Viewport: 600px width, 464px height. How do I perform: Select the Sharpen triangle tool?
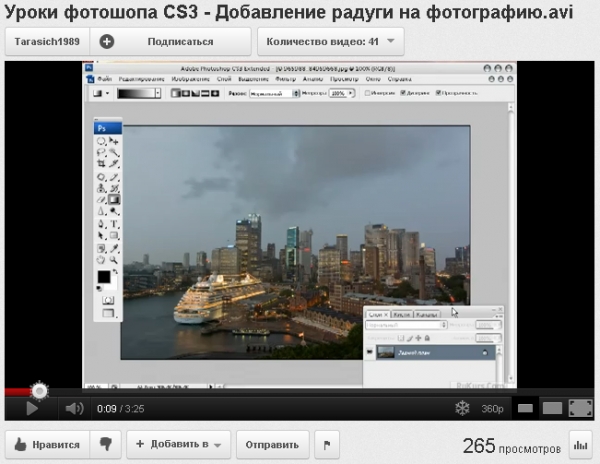pos(101,211)
